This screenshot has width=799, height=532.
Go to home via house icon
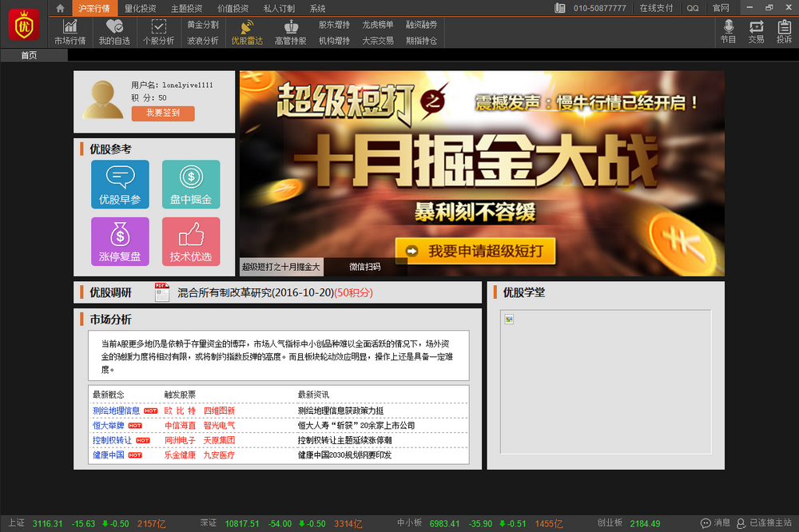click(60, 8)
